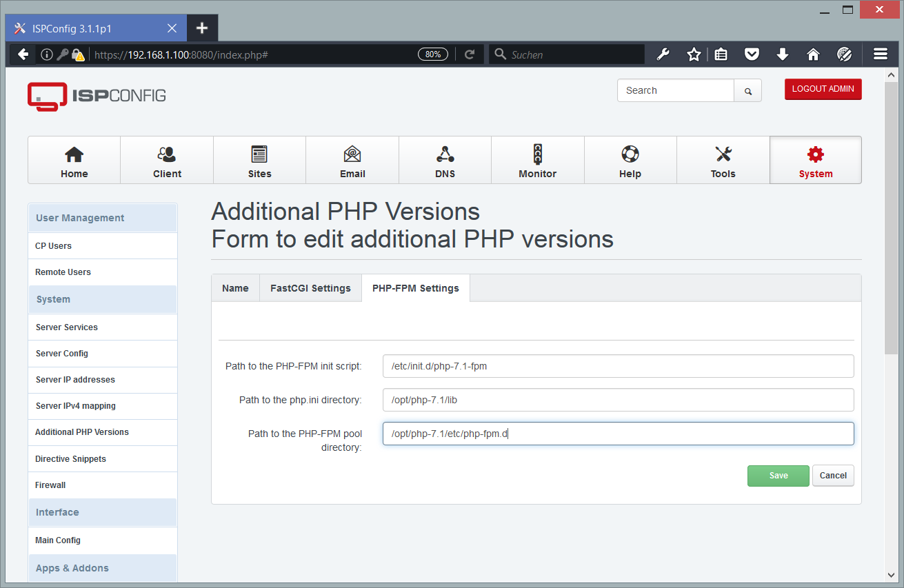The width and height of the screenshot is (904, 588).
Task: Click the Interface section header
Action: pyautogui.click(x=103, y=513)
